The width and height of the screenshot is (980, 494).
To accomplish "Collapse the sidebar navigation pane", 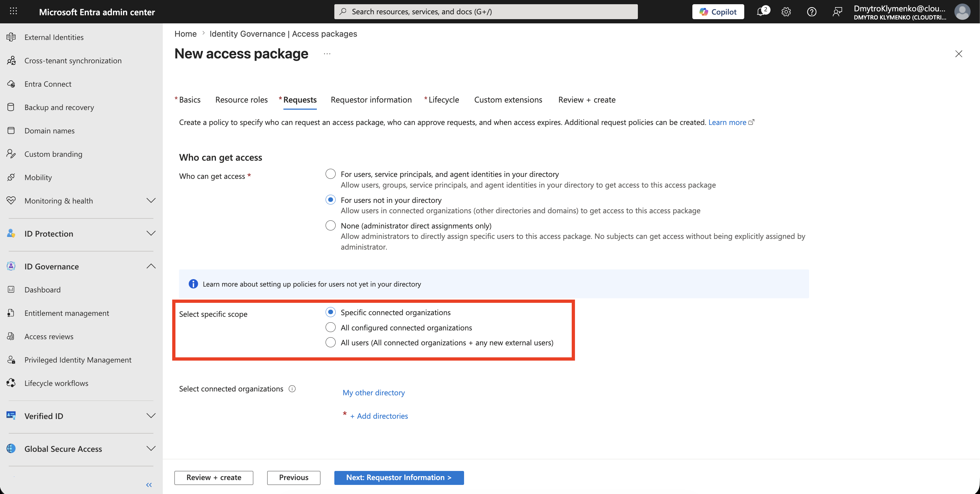I will point(149,485).
